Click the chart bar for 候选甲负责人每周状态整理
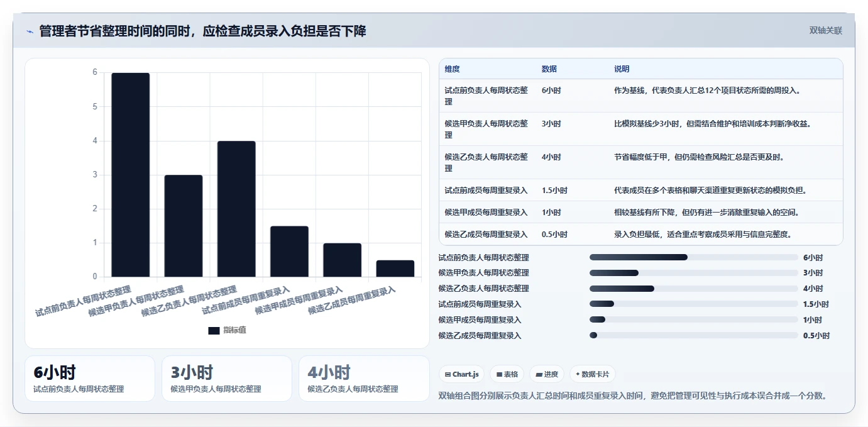 pyautogui.click(x=184, y=226)
